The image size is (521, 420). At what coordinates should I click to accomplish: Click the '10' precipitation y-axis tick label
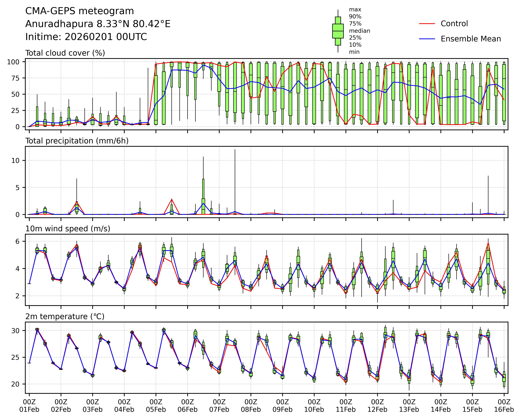15,161
